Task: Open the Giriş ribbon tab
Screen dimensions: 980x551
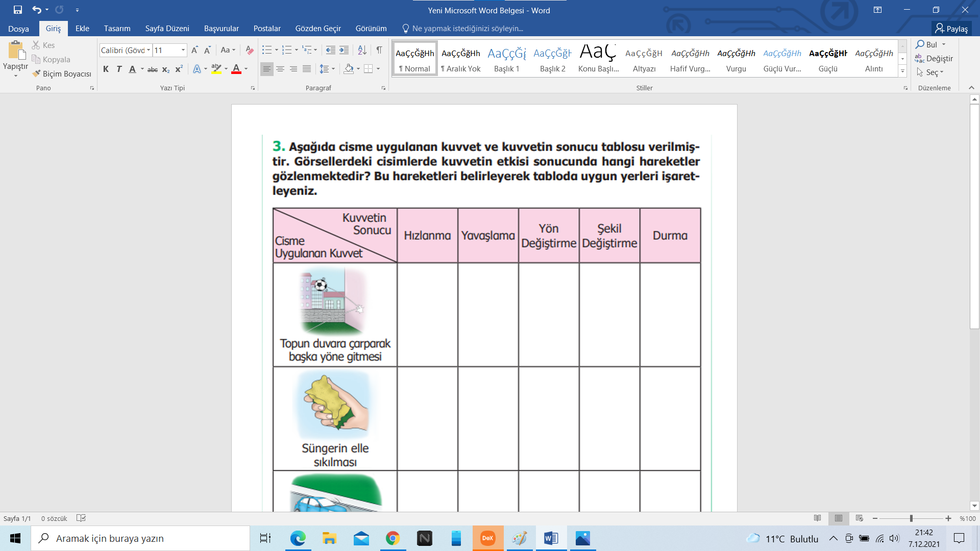Action: tap(54, 28)
